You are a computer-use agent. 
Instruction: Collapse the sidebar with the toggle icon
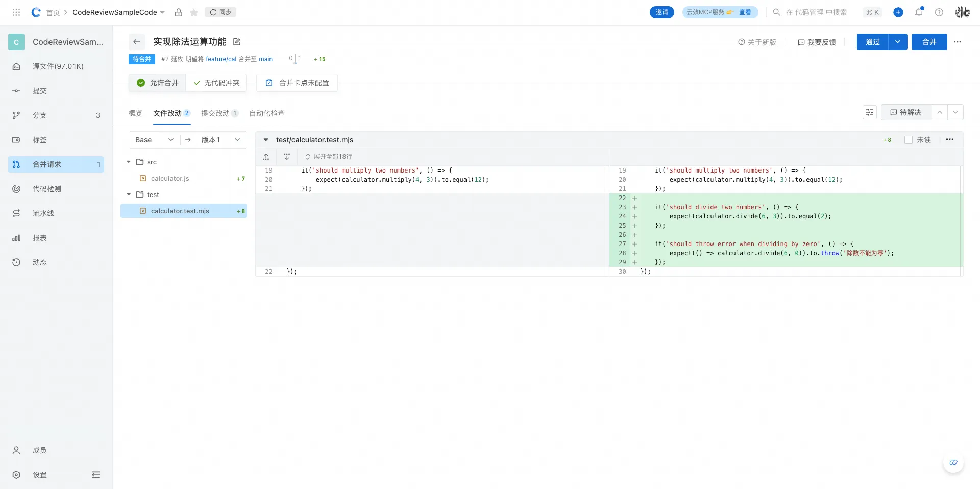coord(96,475)
